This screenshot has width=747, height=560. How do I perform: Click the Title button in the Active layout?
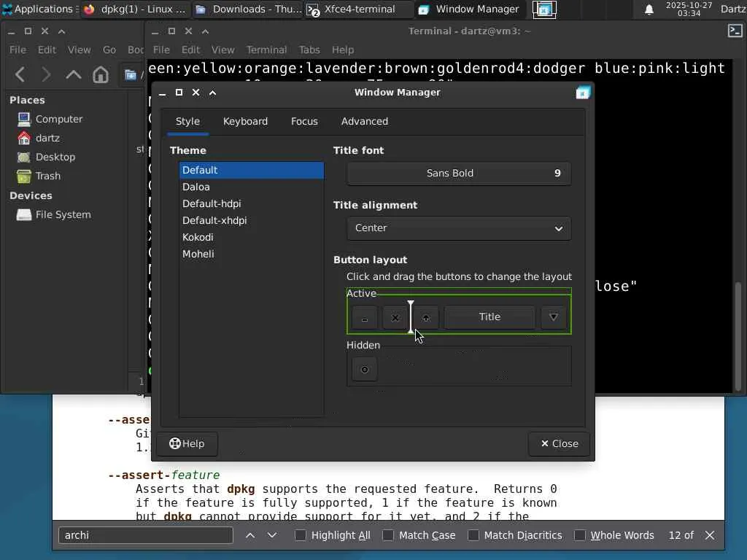pyautogui.click(x=489, y=317)
